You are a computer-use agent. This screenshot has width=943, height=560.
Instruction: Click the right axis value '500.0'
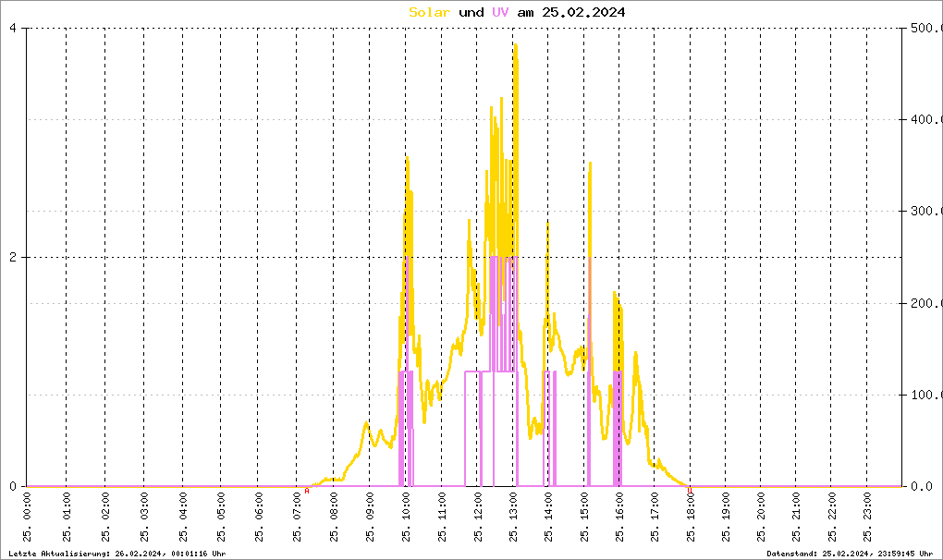pyautogui.click(x=926, y=28)
